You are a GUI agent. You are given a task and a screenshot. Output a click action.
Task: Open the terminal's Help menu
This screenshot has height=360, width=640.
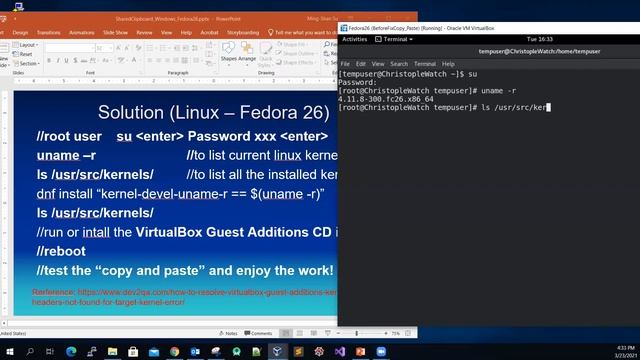point(448,64)
